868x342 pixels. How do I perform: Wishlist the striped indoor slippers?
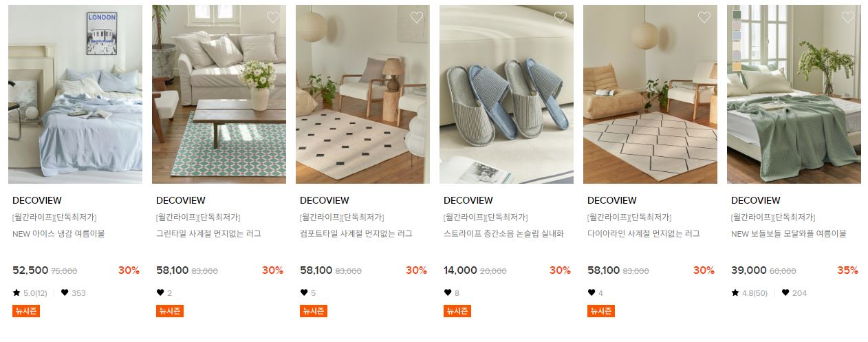[x=561, y=17]
